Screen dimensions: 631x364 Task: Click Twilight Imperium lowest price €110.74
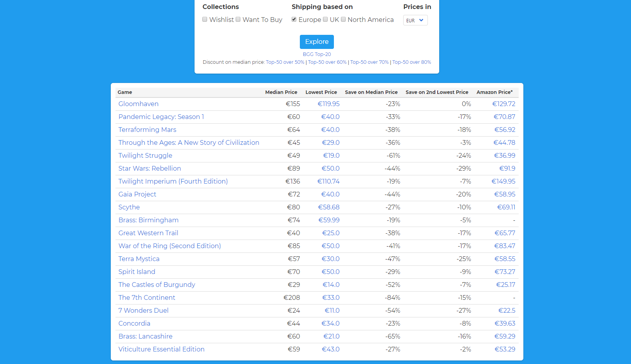click(328, 181)
